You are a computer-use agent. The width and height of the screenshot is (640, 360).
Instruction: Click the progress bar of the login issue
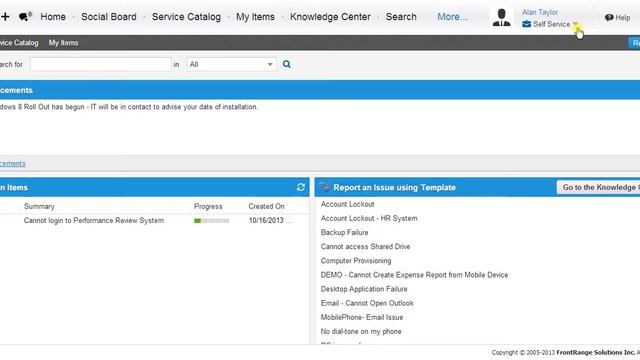pos(211,221)
